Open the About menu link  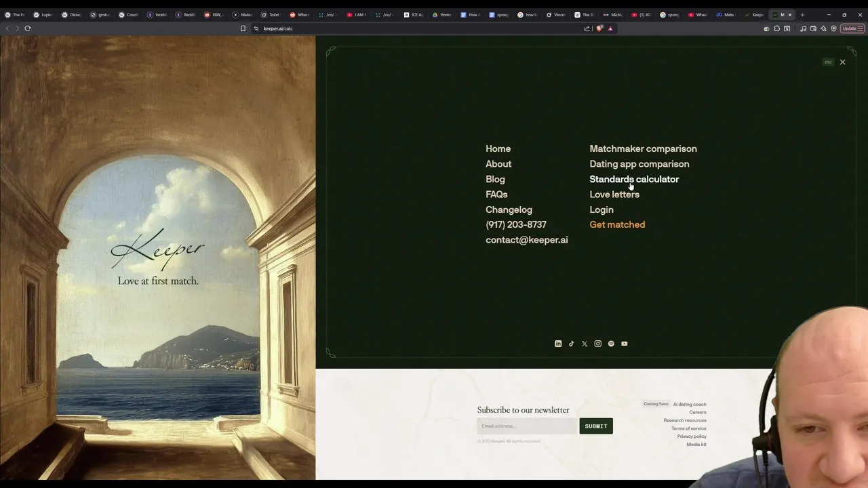[x=498, y=164]
